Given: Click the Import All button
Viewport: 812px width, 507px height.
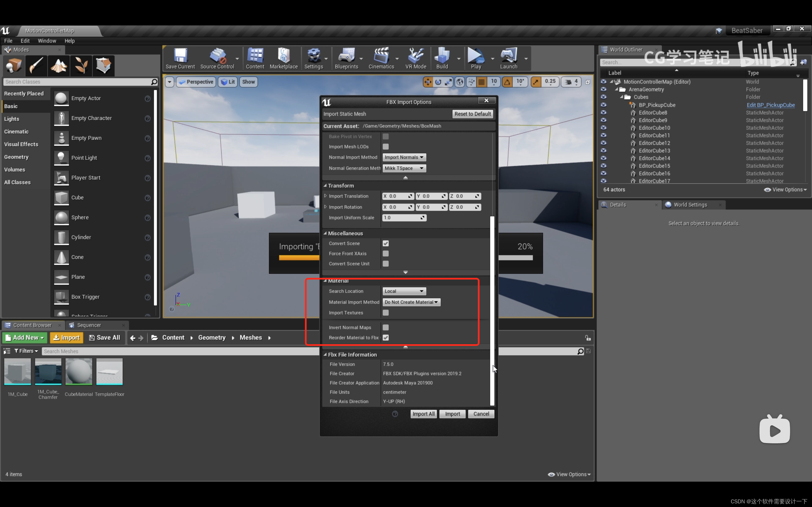Looking at the screenshot, I should [423, 414].
